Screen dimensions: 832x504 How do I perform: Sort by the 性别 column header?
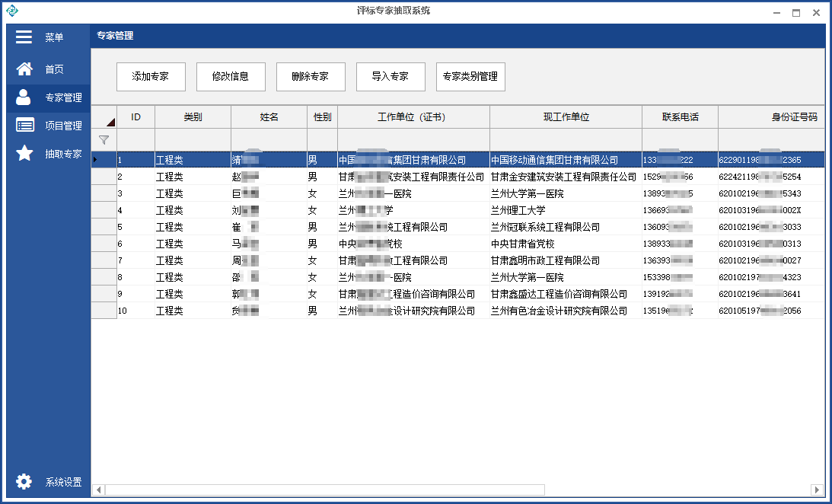click(322, 117)
